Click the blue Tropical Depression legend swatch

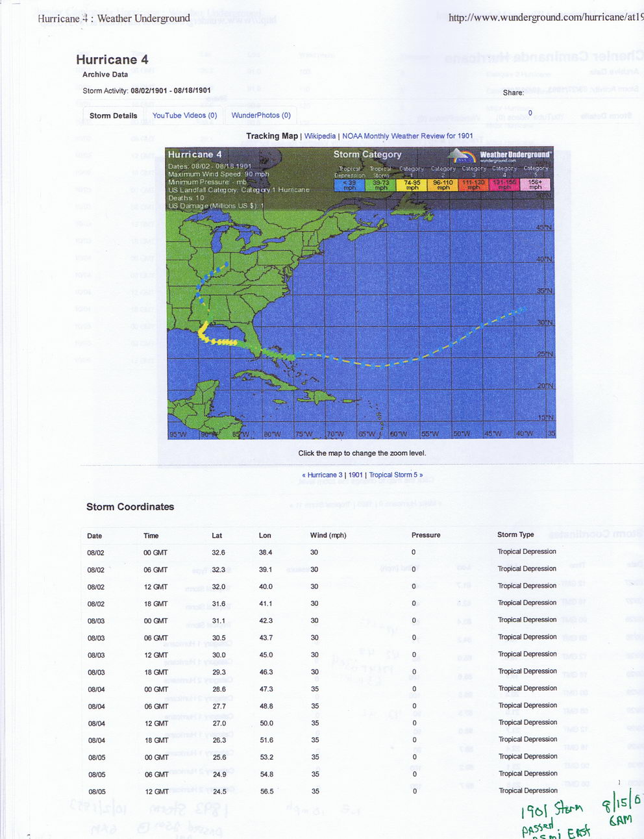[350, 185]
